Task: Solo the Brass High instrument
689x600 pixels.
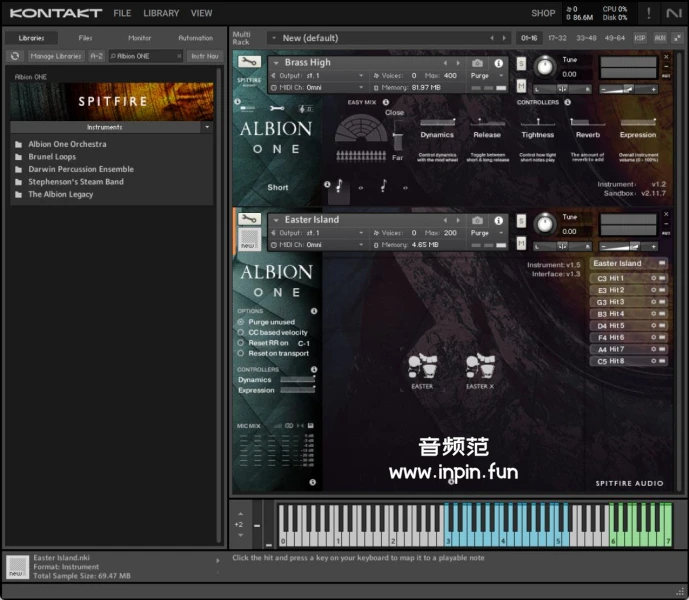Action: pos(521,63)
